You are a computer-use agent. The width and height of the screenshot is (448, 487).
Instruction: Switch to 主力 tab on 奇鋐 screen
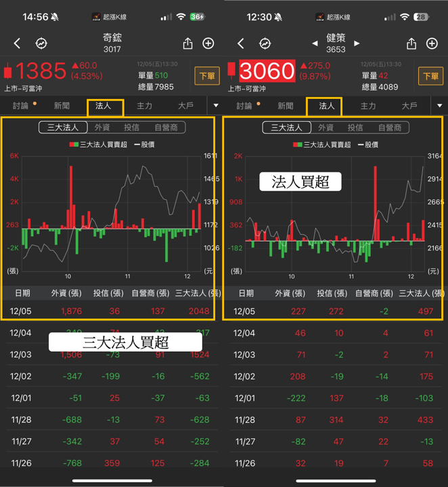(x=144, y=106)
